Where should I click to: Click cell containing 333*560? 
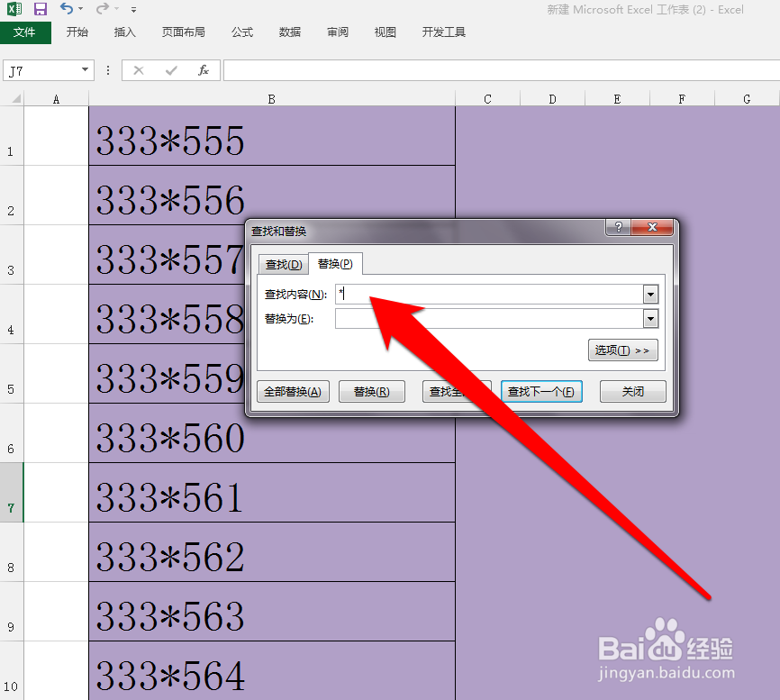[272, 433]
